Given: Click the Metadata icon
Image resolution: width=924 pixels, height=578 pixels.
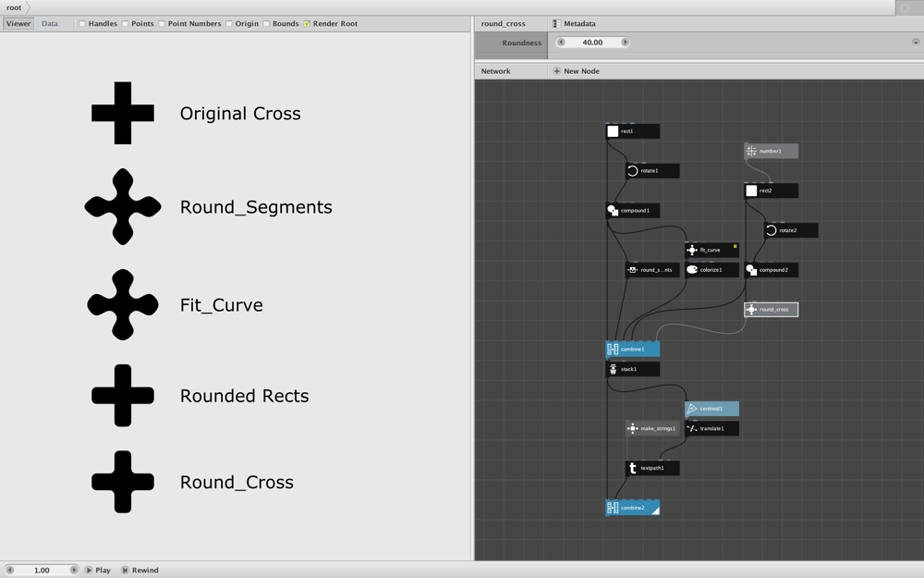Looking at the screenshot, I should (557, 24).
